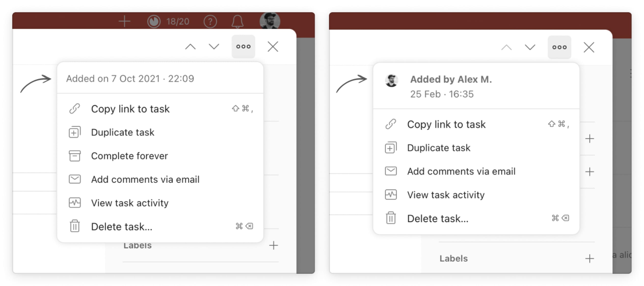Image resolution: width=644 pixels, height=286 pixels.
Task: Open the quick add task icon
Action: (x=124, y=21)
